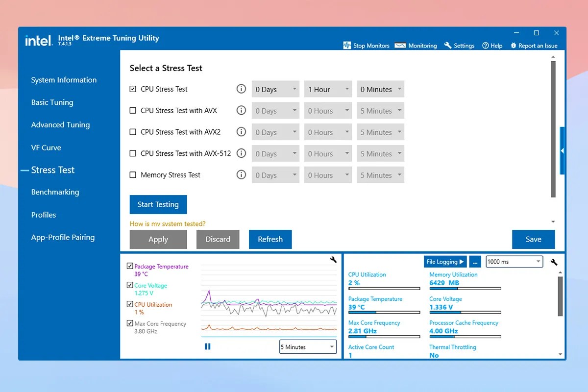Open Settings via the wrench icon
This screenshot has height=392, width=588.
(448, 45)
